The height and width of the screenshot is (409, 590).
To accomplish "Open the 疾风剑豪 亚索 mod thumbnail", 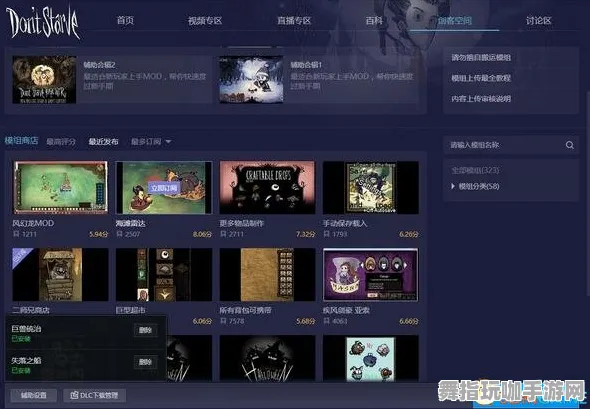I will (371, 274).
